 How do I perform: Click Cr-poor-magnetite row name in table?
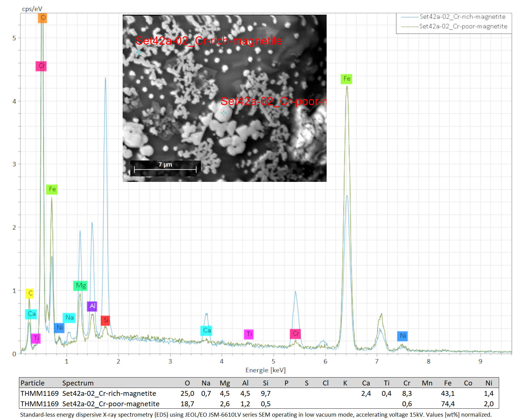(111, 404)
